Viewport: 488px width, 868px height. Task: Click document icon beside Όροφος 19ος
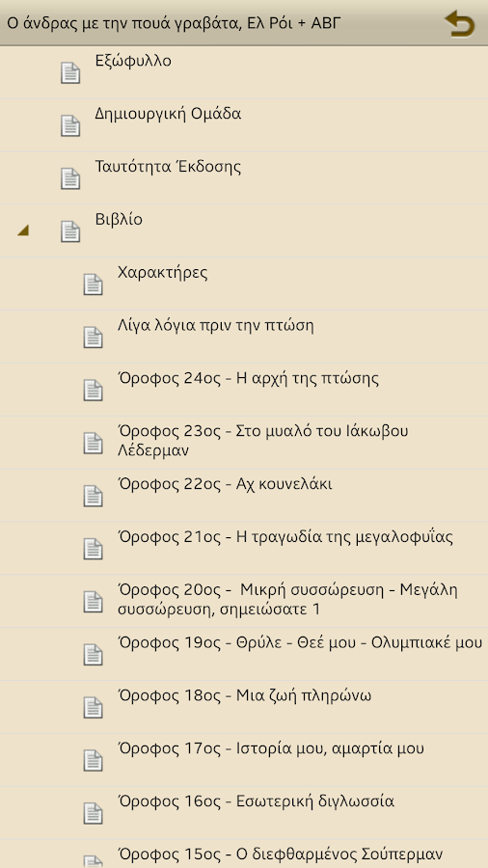[93, 654]
